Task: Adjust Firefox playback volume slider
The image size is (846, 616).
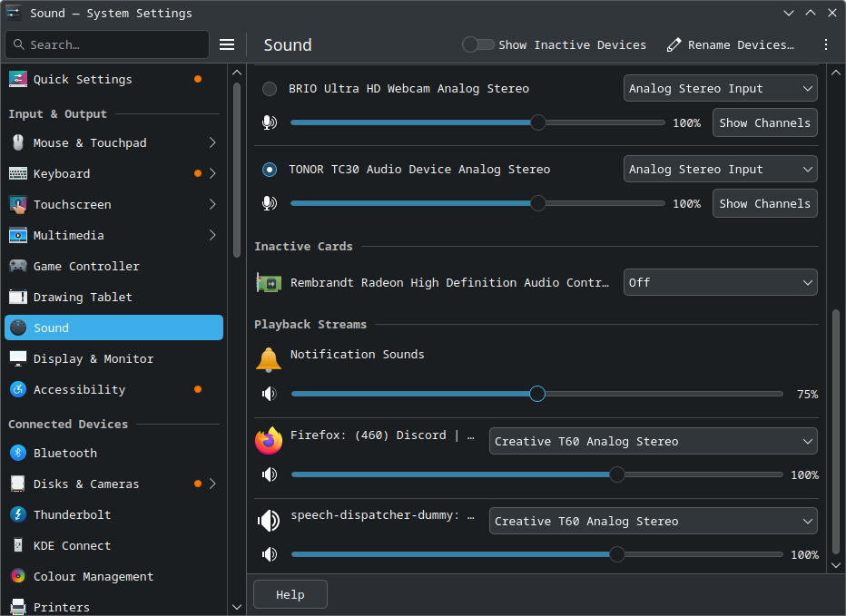Action: point(536,474)
